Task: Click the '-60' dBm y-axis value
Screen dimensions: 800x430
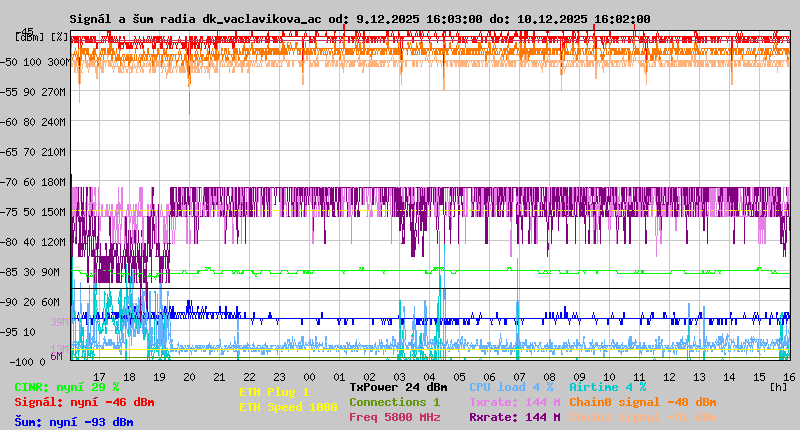Action: click(9, 122)
